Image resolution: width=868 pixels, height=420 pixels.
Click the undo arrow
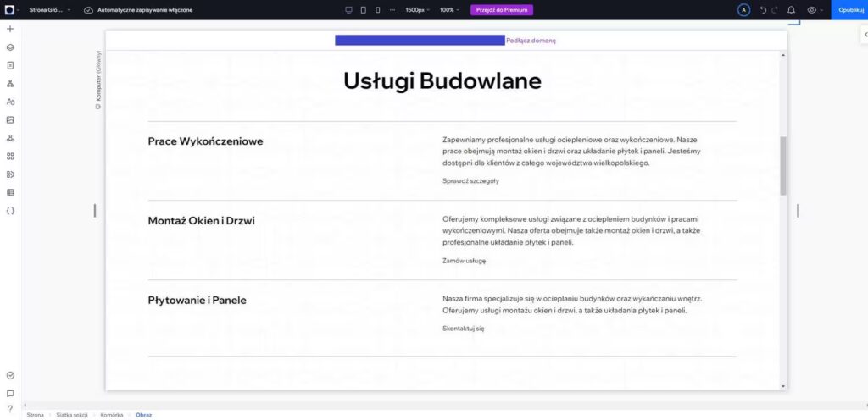[x=764, y=10]
